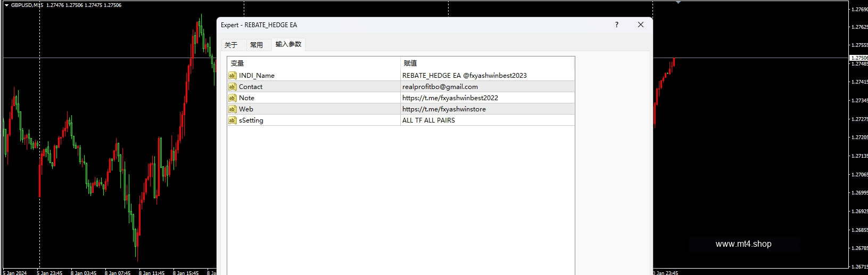Click the string icon beside sSetting
Viewport: 868px width, 275px height.
point(232,120)
